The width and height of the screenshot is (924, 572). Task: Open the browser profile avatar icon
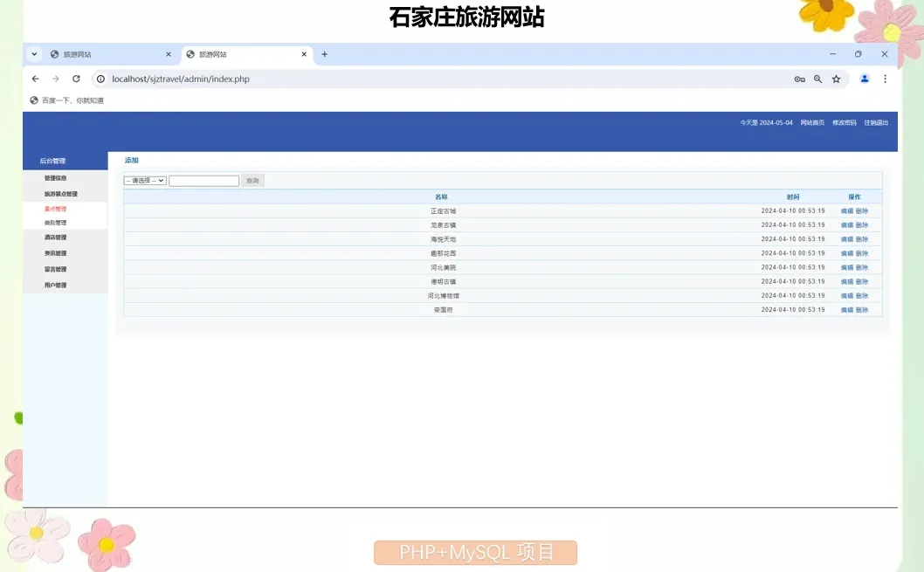pos(864,79)
